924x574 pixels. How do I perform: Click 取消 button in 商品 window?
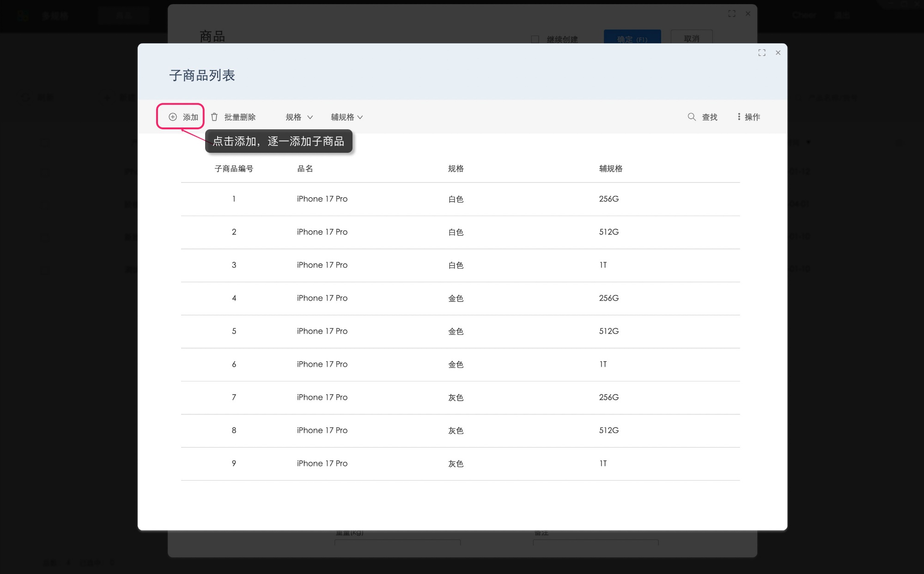pyautogui.click(x=692, y=37)
